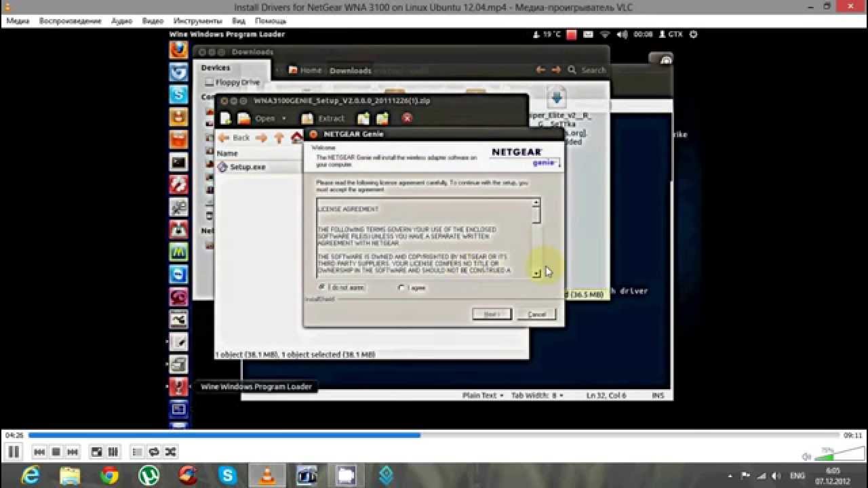The height and width of the screenshot is (488, 868).
Task: Click the red stop icon in archive manager
Action: coord(407,118)
